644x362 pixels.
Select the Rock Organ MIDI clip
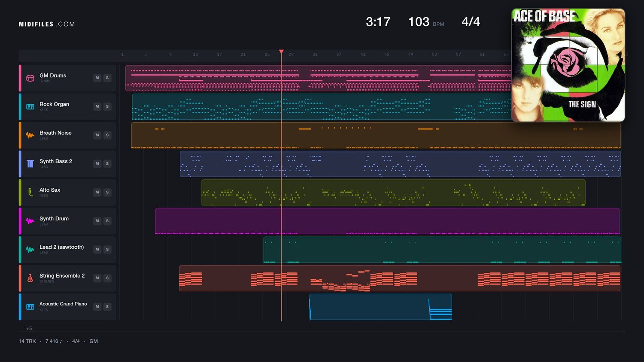(x=322, y=106)
